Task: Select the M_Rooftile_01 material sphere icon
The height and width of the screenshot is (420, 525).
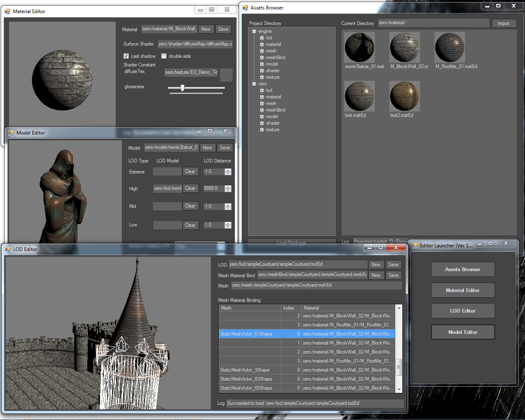Action: [450, 48]
